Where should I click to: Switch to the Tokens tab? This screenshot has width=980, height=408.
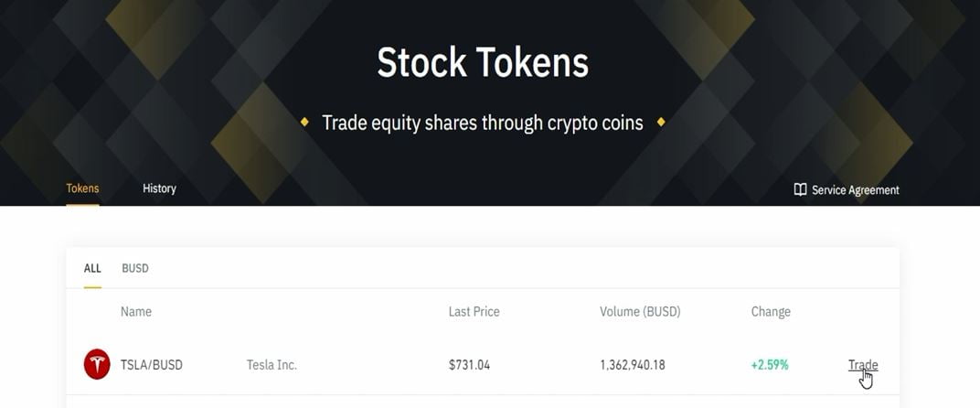[82, 188]
